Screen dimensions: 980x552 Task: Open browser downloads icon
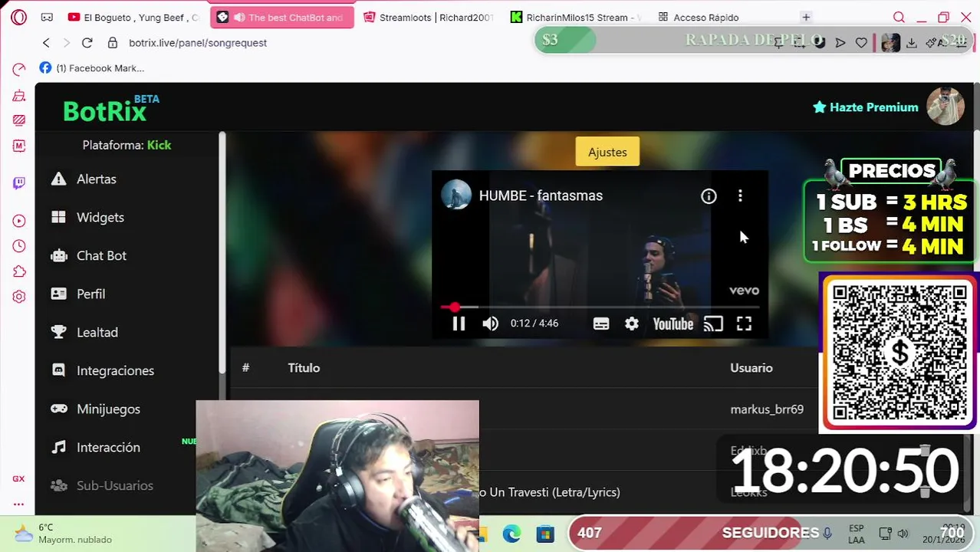pyautogui.click(x=911, y=43)
